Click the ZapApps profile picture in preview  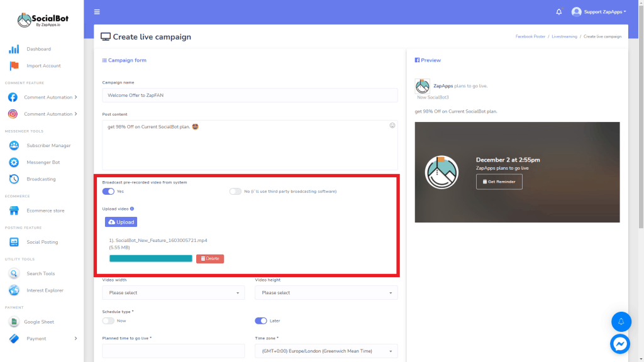[x=422, y=86]
